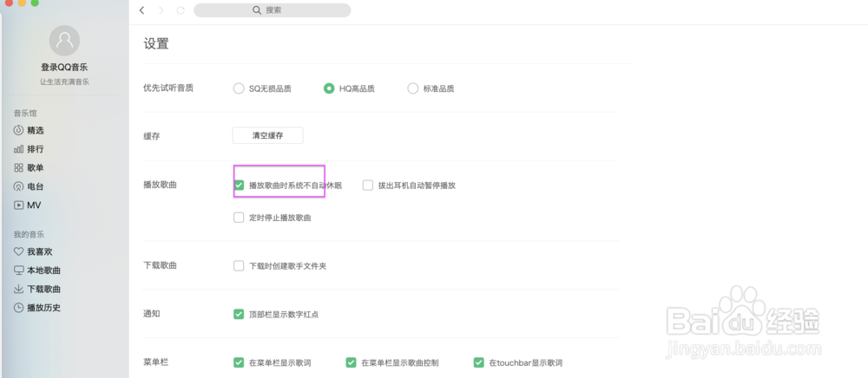Image resolution: width=868 pixels, height=378 pixels.
Task: Click the 菜单栏 section label
Action: tap(155, 362)
